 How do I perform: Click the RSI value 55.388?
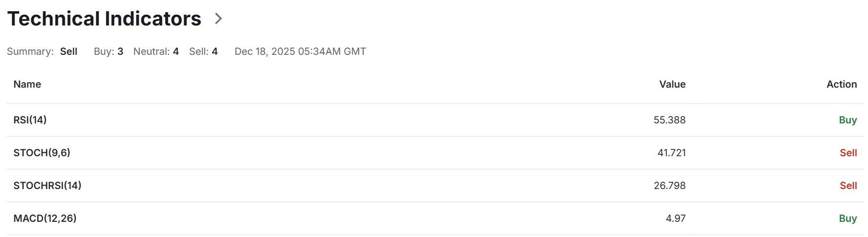point(670,120)
